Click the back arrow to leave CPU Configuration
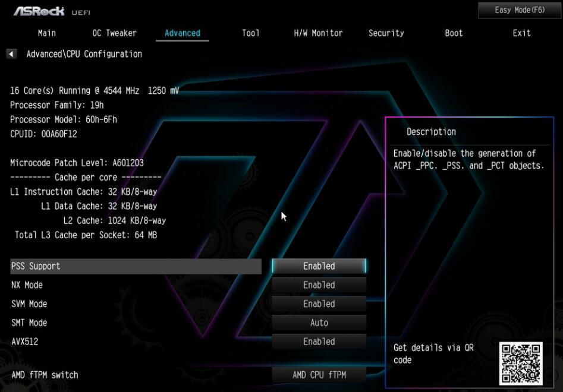 [10, 53]
